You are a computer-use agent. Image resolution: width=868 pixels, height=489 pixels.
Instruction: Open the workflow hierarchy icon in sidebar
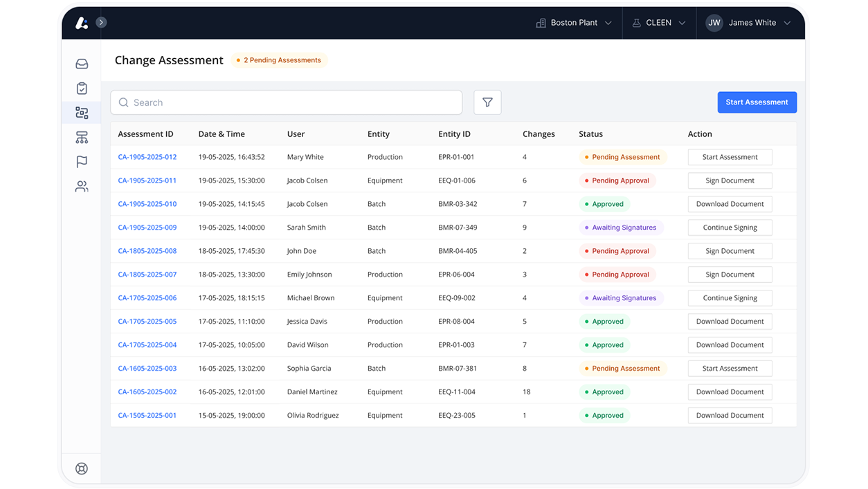81,137
